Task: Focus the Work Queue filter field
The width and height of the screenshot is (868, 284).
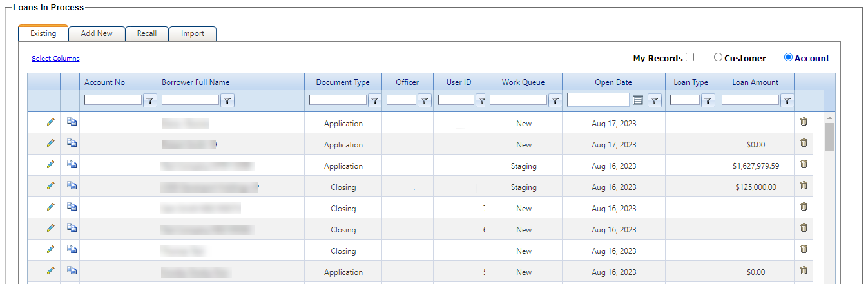Action: tap(519, 100)
